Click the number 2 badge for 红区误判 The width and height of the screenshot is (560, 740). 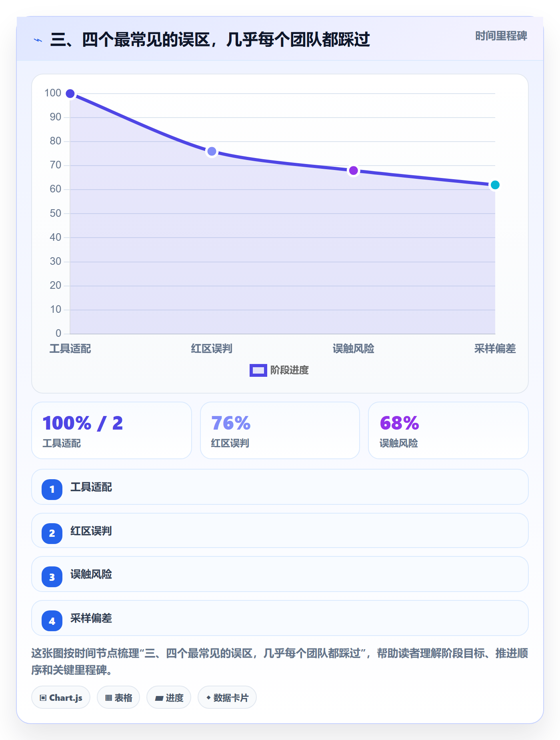click(52, 533)
